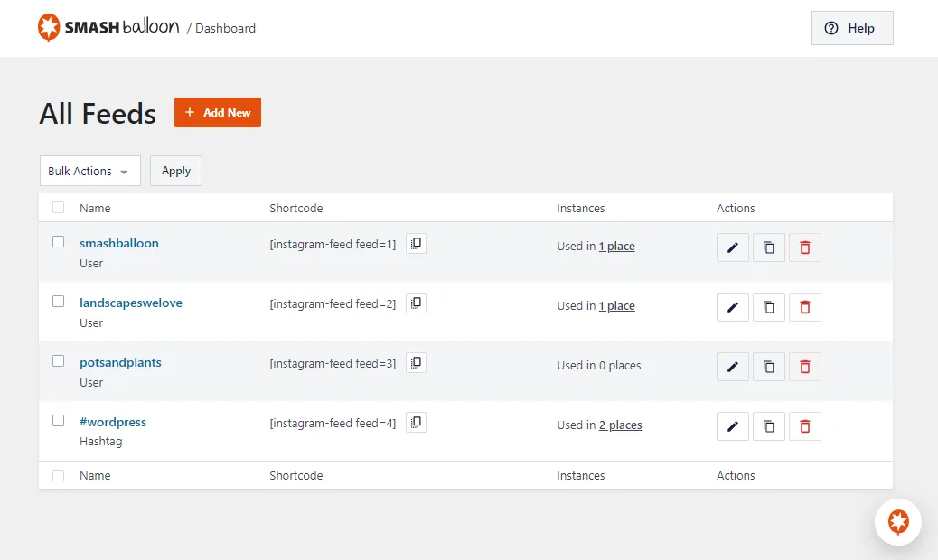
Task: Edit the potsandplants feed with pencil icon
Action: pos(733,367)
